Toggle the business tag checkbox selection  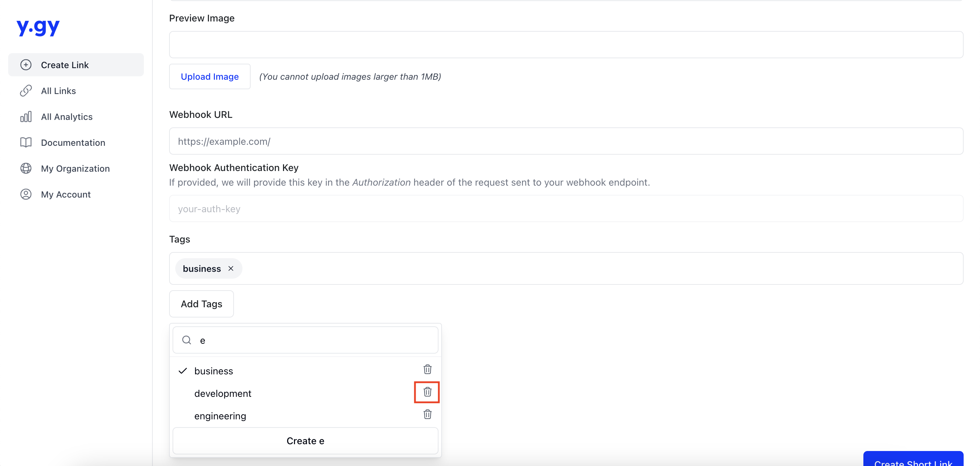[x=213, y=370]
